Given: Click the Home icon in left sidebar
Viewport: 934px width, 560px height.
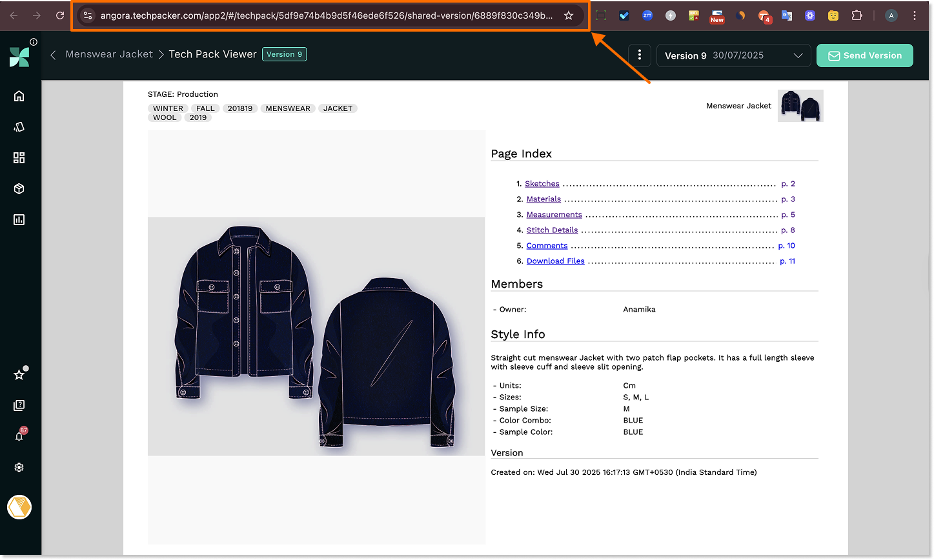Looking at the screenshot, I should point(19,96).
